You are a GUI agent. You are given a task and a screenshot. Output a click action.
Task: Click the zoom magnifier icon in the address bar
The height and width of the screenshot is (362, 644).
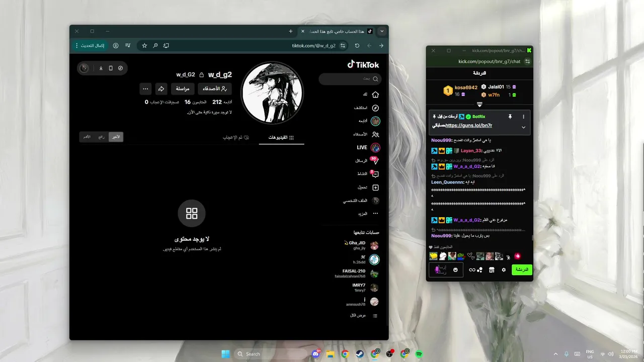pos(155,45)
